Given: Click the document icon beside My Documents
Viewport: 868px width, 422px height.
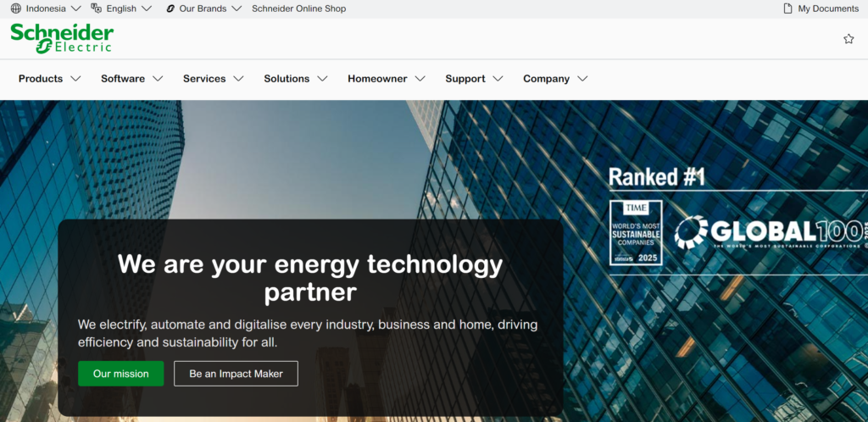Looking at the screenshot, I should tap(787, 8).
